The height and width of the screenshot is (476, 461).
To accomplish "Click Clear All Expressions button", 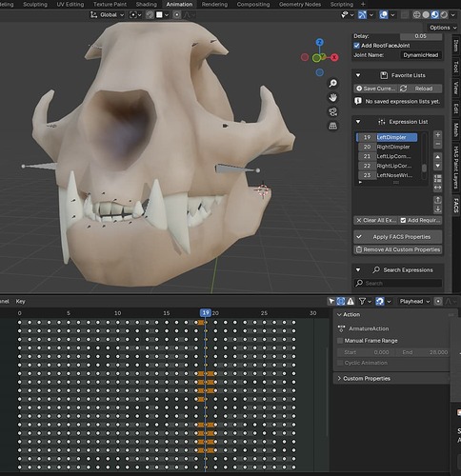I will click(x=375, y=220).
